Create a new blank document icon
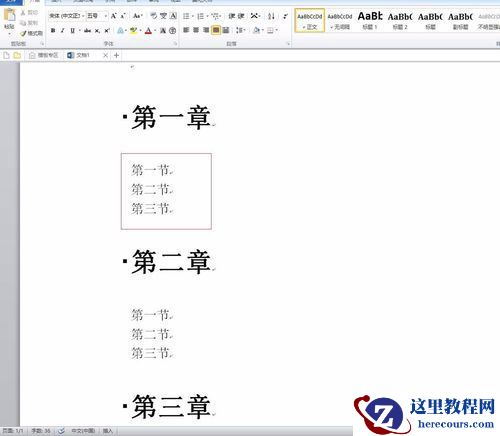 pyautogui.click(x=6, y=55)
